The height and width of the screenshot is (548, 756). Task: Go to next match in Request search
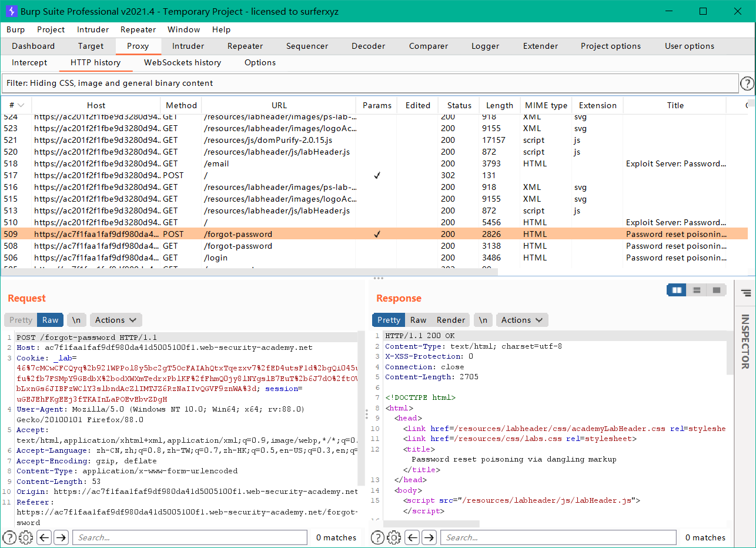61,537
